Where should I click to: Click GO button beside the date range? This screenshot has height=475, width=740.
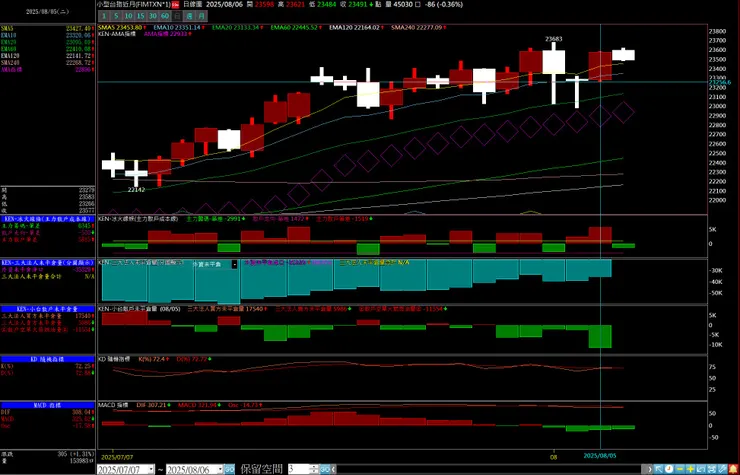(229, 469)
